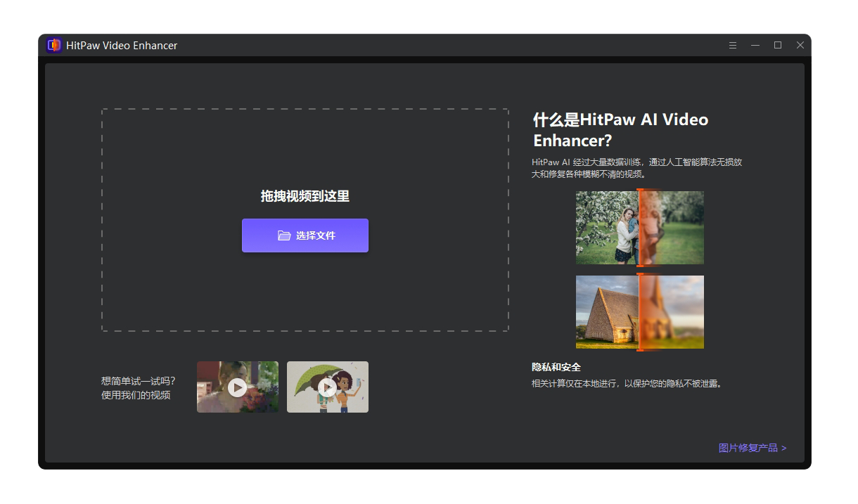This screenshot has height=504, width=858.
Task: Click the HitPaw Video Enhancer title text
Action: point(122,45)
